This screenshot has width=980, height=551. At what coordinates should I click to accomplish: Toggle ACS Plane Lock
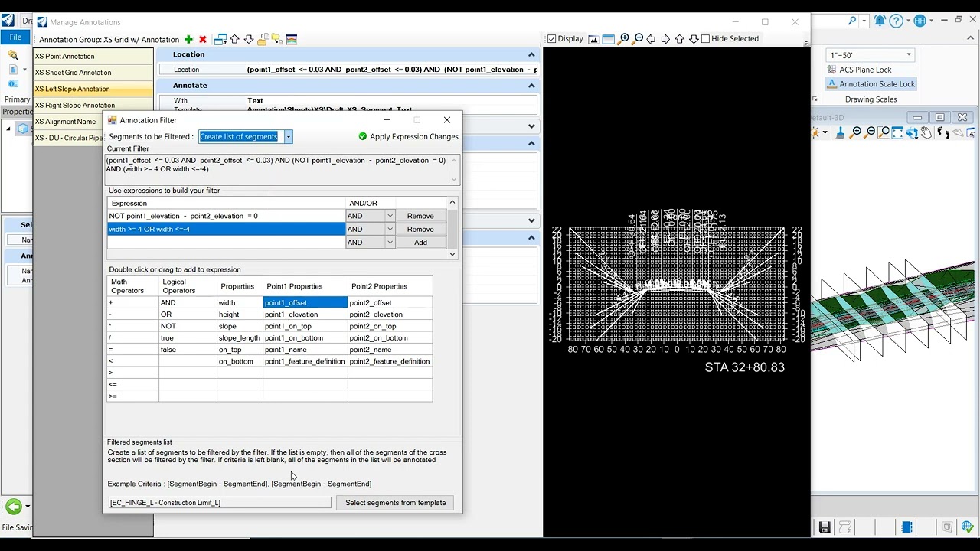(x=858, y=70)
